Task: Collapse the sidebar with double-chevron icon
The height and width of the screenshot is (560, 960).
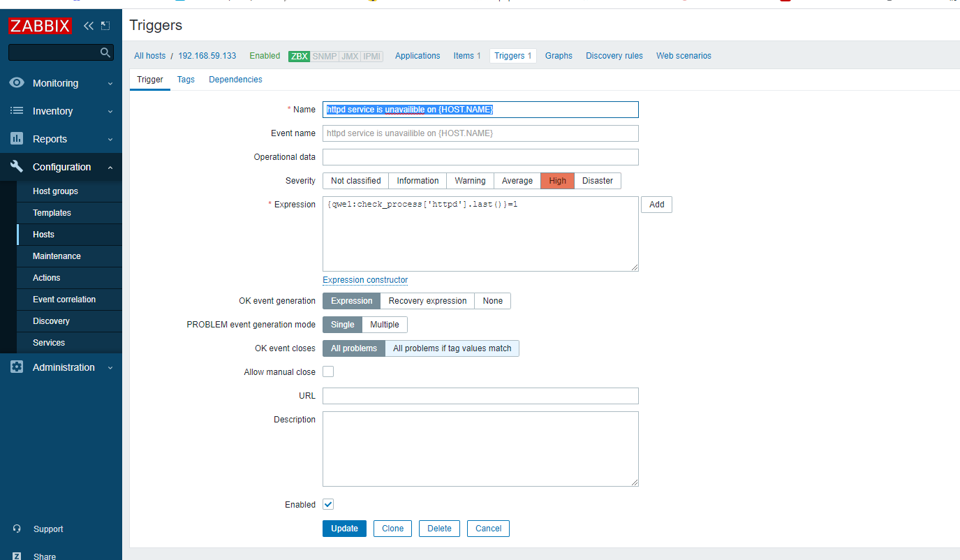Action: pyautogui.click(x=88, y=26)
